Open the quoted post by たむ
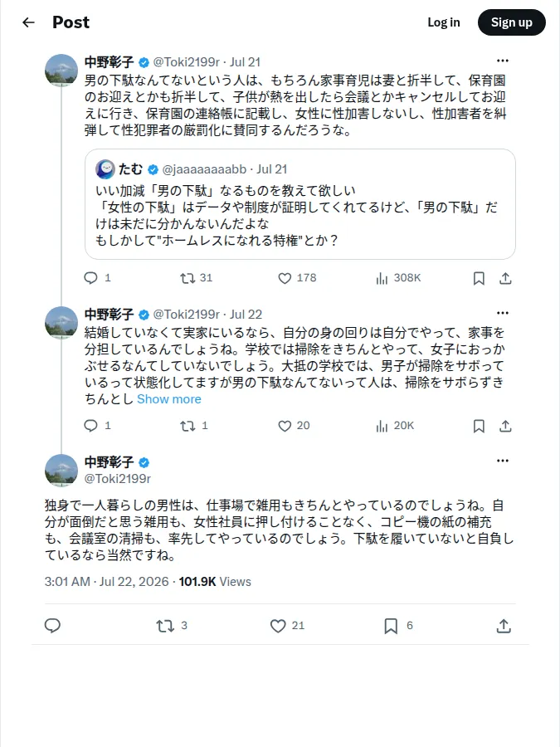This screenshot has height=747, width=560. (x=300, y=204)
